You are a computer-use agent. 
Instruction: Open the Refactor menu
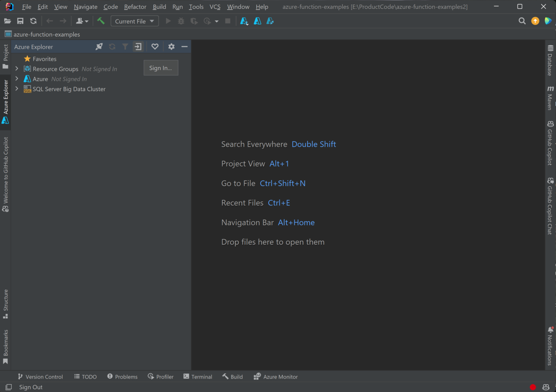(x=135, y=6)
